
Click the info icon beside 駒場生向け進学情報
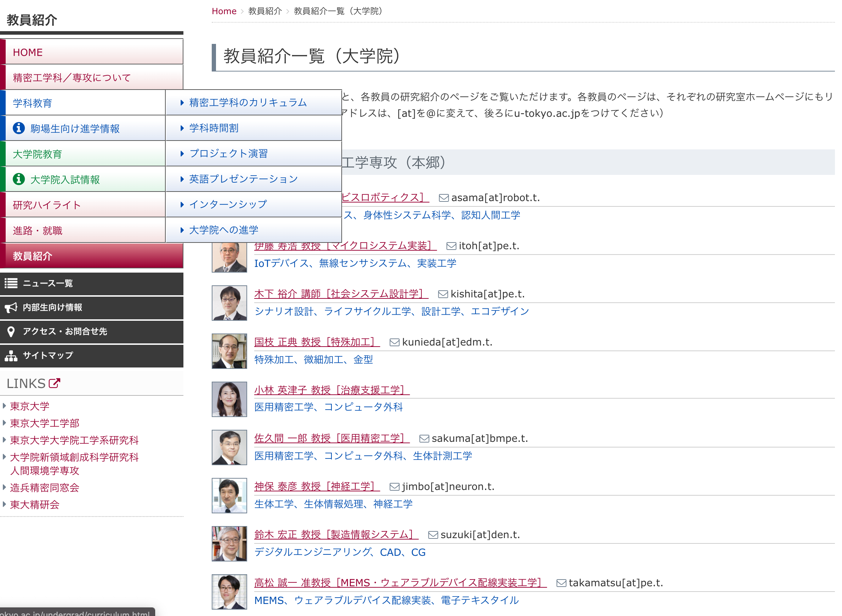click(x=19, y=128)
